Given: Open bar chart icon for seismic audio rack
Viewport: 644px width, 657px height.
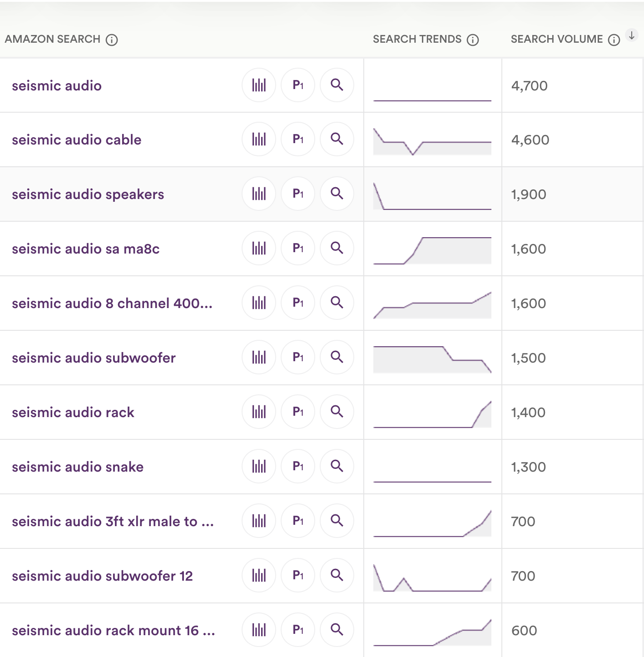Looking at the screenshot, I should coord(259,412).
